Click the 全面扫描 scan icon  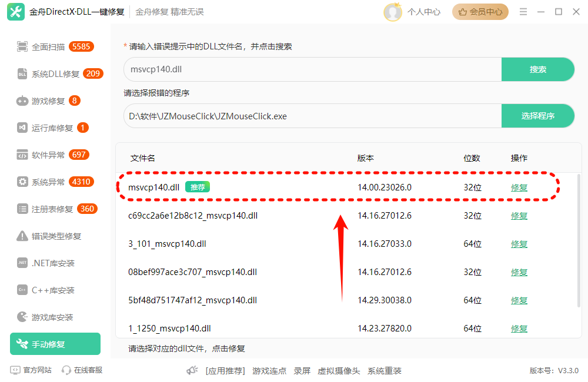coord(22,46)
